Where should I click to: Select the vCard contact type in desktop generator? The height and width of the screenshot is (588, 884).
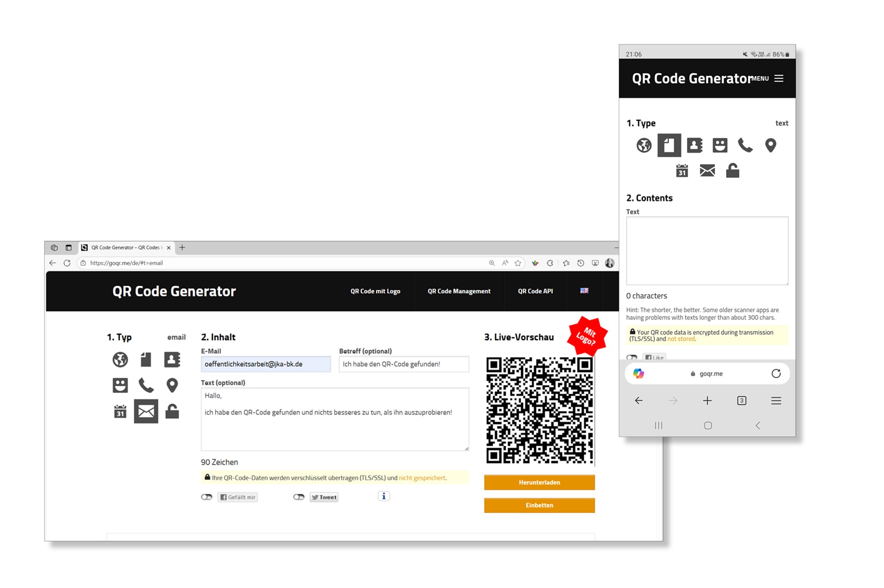(x=172, y=359)
